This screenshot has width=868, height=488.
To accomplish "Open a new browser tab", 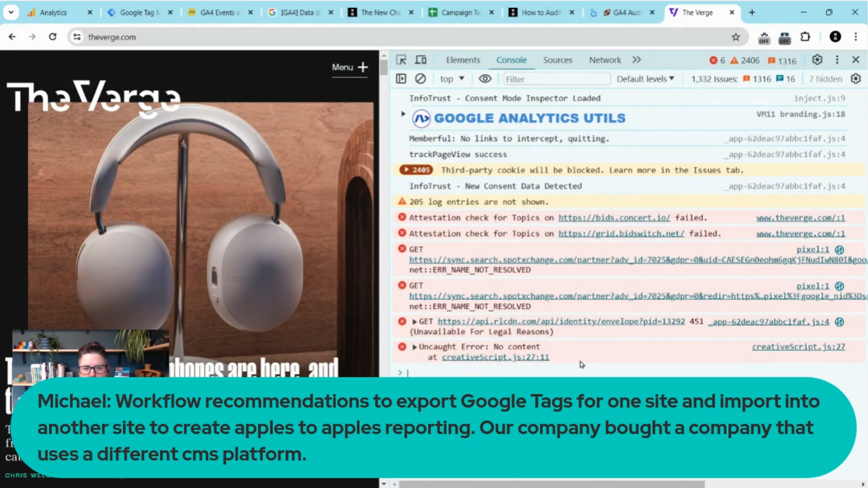I will (x=752, y=13).
